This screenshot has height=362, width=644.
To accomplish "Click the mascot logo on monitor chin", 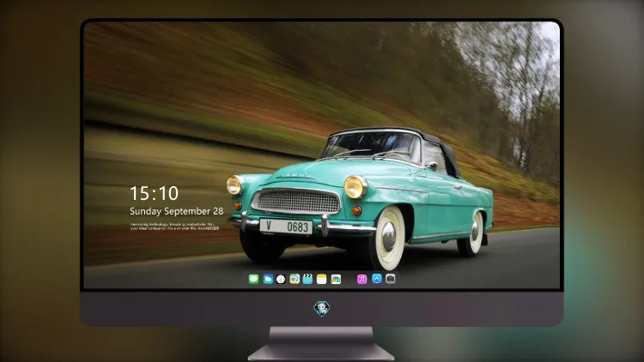I will (322, 308).
